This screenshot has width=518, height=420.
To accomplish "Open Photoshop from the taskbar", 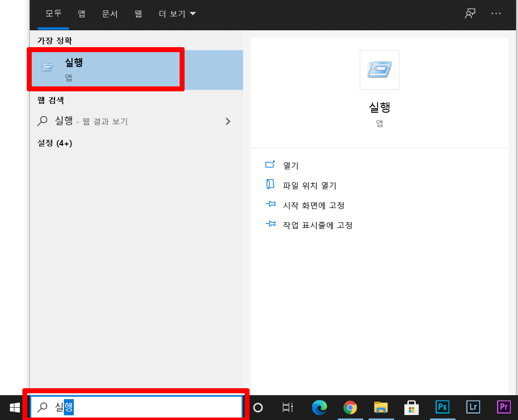I will coord(443,407).
